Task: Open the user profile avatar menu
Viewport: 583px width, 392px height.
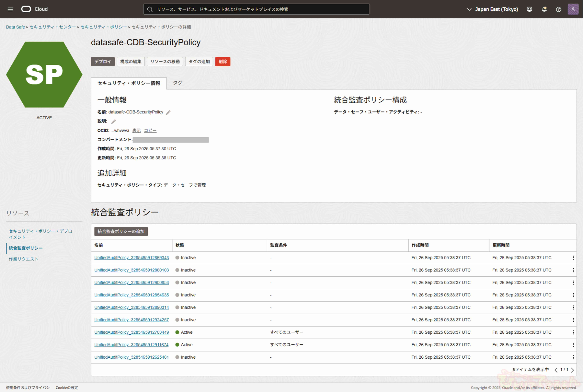Action: pyautogui.click(x=573, y=9)
